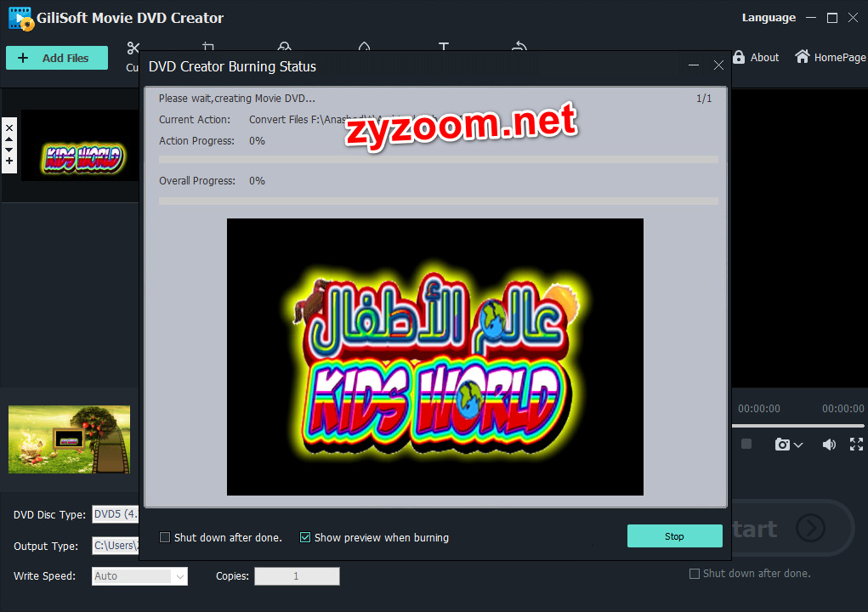
Task: Move the Kids World clip down
Action: tap(9, 150)
